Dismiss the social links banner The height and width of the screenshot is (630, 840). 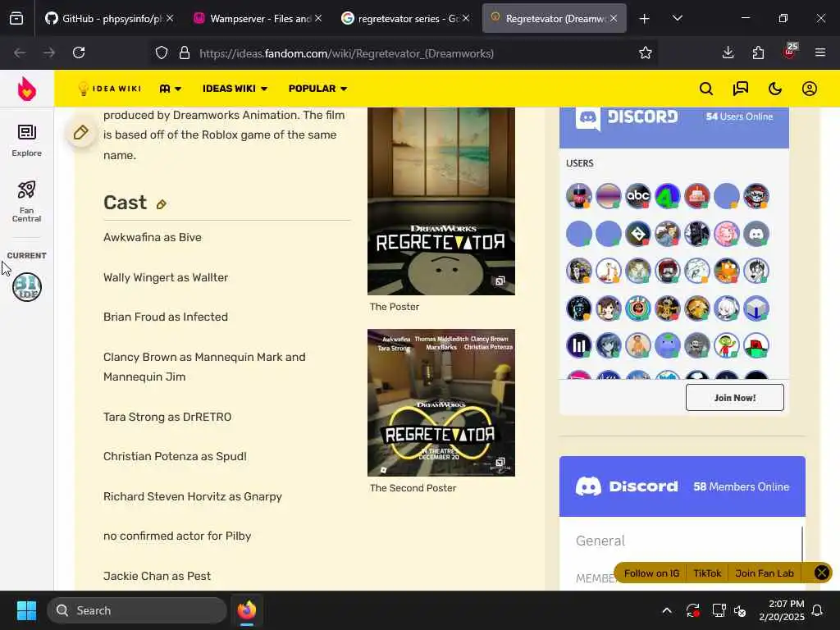coord(821,573)
